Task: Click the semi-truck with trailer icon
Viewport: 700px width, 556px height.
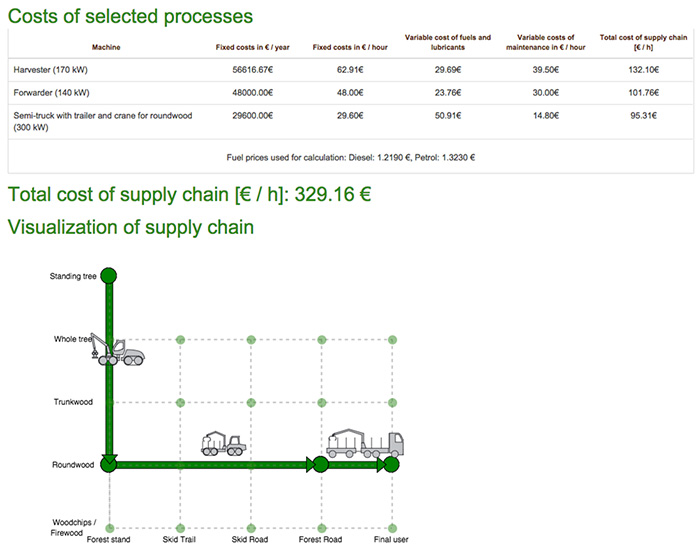Action: [x=365, y=443]
